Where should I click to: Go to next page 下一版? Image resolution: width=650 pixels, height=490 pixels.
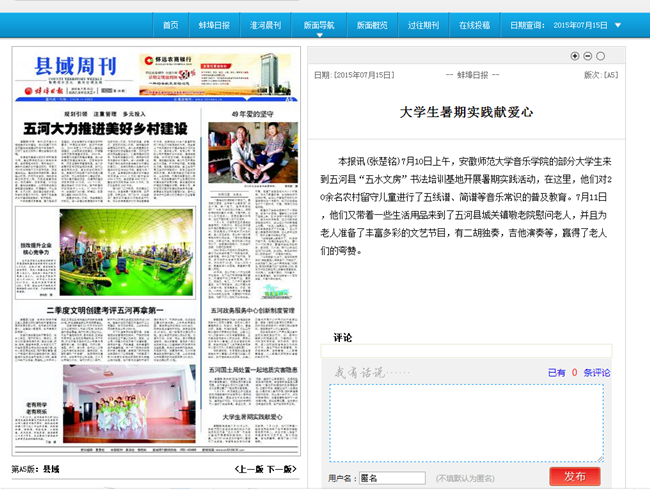[x=281, y=469]
